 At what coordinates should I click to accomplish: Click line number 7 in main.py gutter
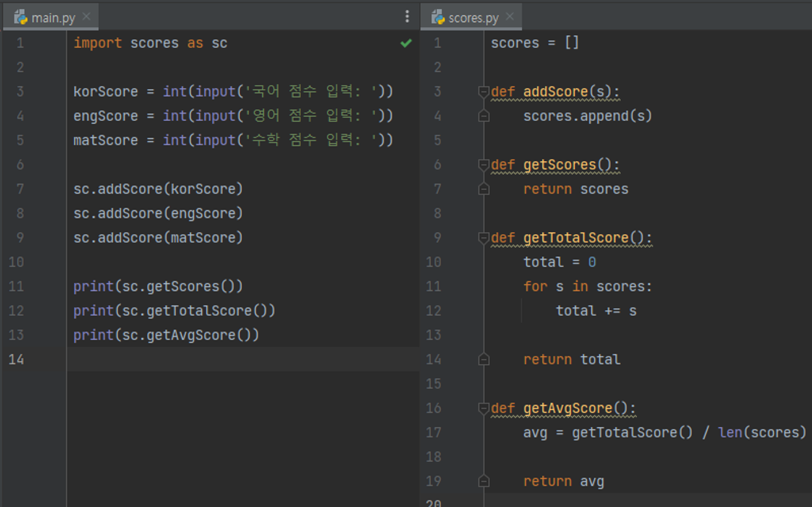20,189
